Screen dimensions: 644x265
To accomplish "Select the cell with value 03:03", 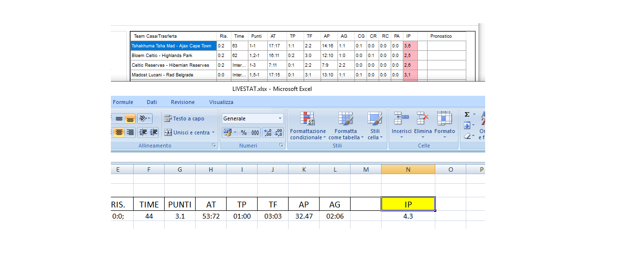I will [x=273, y=216].
